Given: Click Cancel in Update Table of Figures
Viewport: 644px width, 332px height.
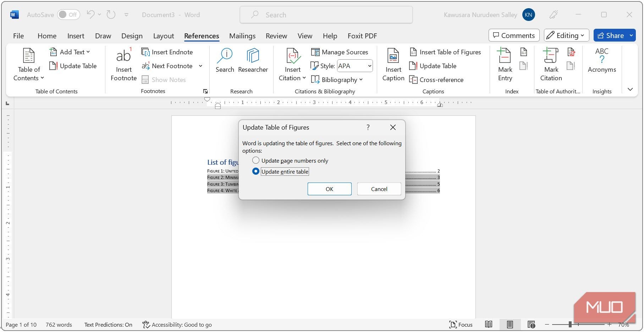Looking at the screenshot, I should pyautogui.click(x=379, y=189).
